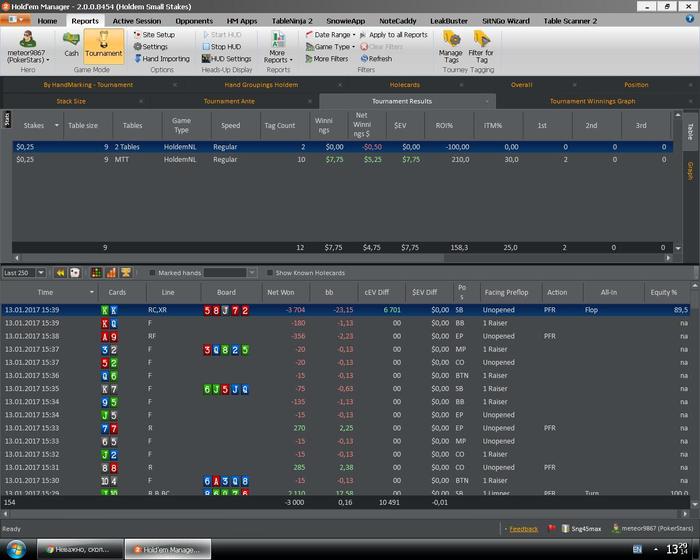The image size is (700, 560).
Task: Open the HM Apps tab
Action: tap(242, 21)
